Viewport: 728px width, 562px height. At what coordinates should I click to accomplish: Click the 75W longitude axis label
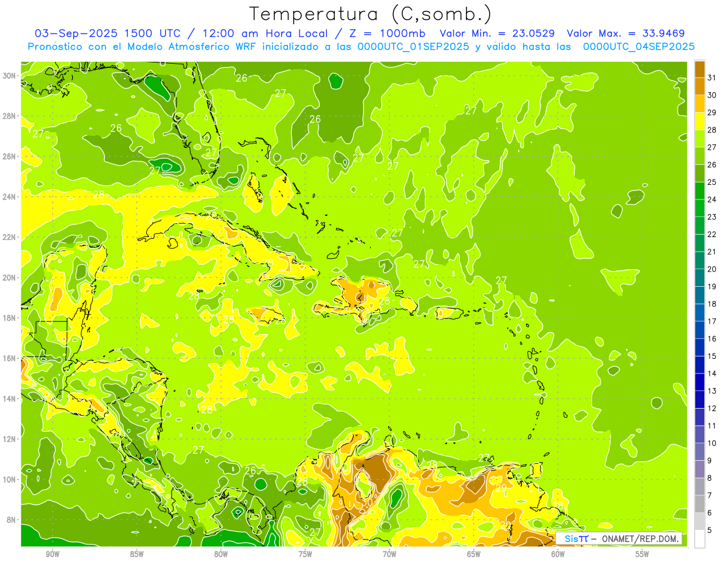tap(305, 554)
